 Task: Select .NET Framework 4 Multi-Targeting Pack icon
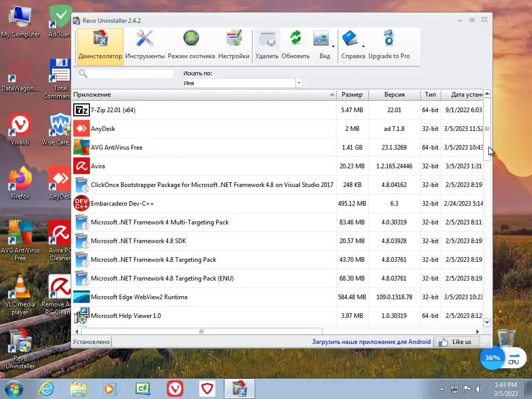click(x=82, y=222)
